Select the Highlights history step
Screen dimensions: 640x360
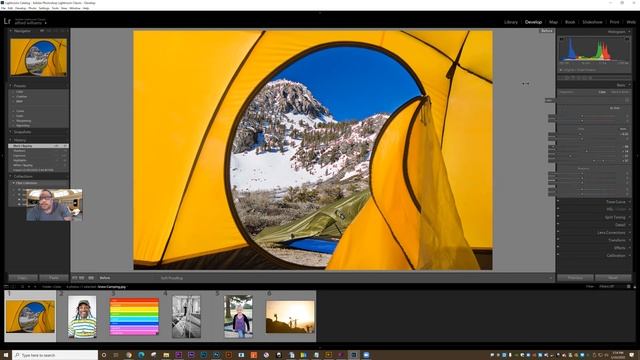click(x=38, y=160)
